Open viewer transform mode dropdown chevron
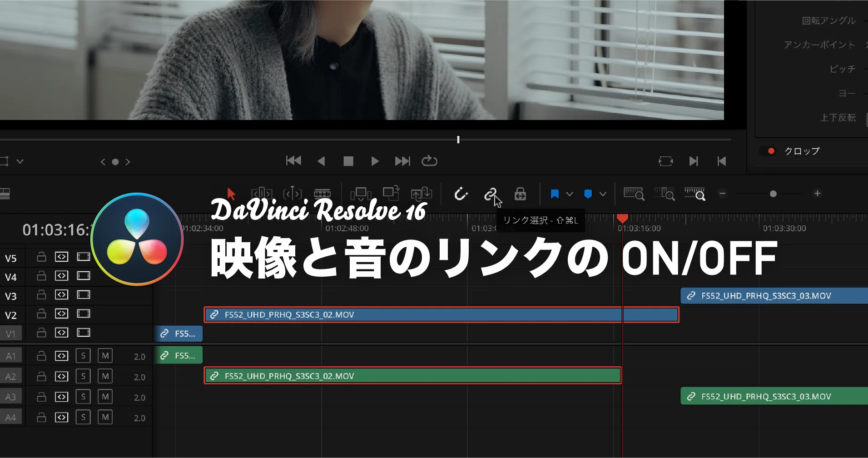This screenshot has height=458, width=868. point(20,161)
